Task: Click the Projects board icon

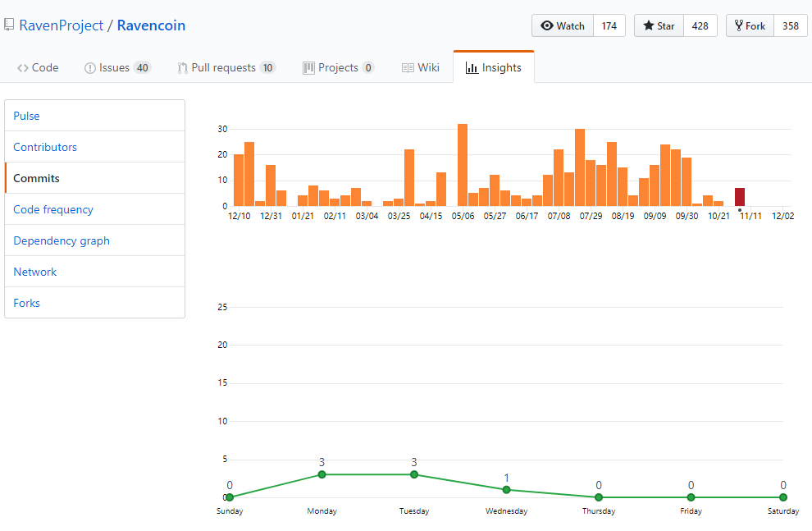Action: coord(308,68)
